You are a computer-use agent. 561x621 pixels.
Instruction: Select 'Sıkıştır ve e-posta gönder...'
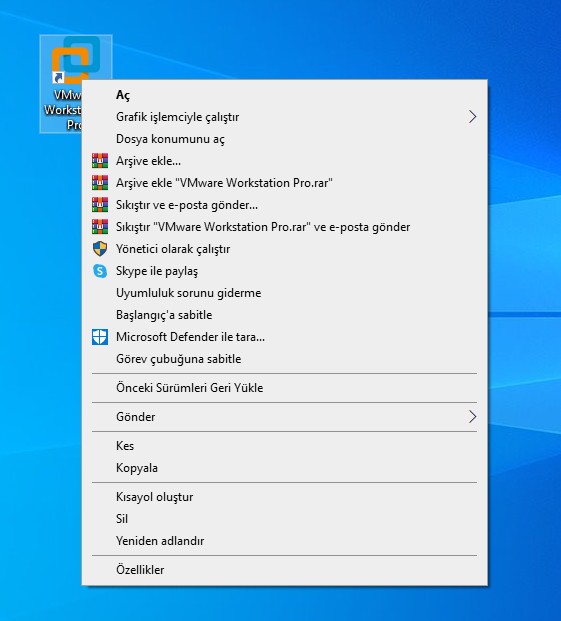(x=284, y=205)
